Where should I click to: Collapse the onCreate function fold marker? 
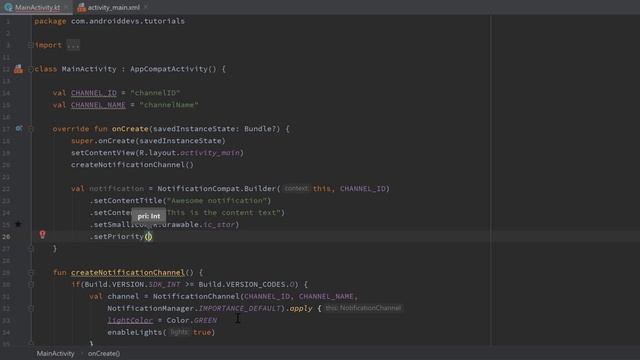[x=30, y=129]
